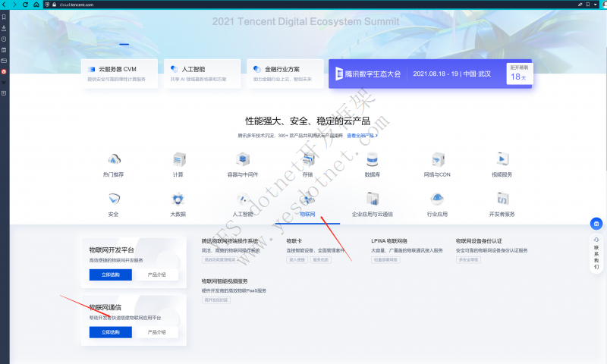The height and width of the screenshot is (364, 607).
Task: Click the 物联网通信 card title
Action: tap(105, 308)
